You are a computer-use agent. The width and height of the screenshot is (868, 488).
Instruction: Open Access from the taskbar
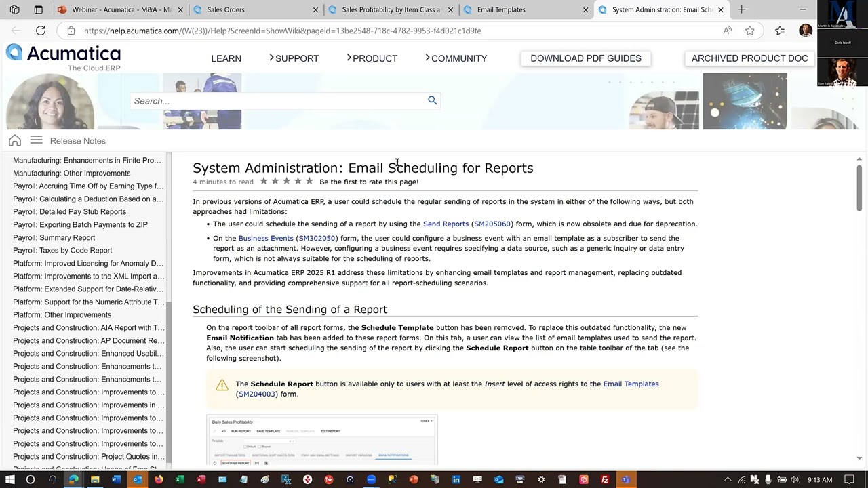tap(201, 480)
